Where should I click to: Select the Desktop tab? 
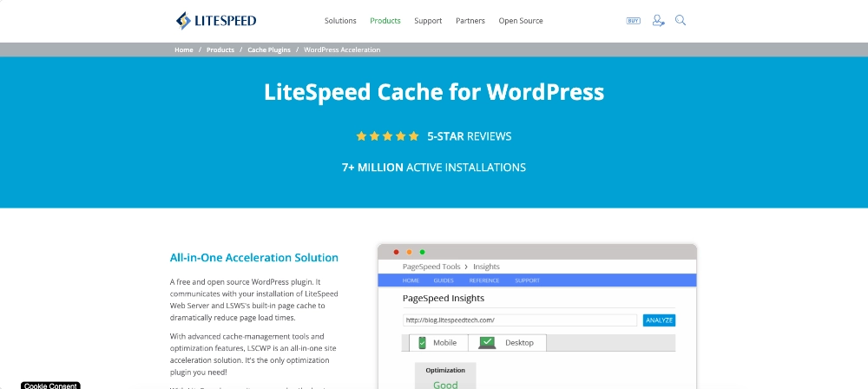pyautogui.click(x=507, y=342)
